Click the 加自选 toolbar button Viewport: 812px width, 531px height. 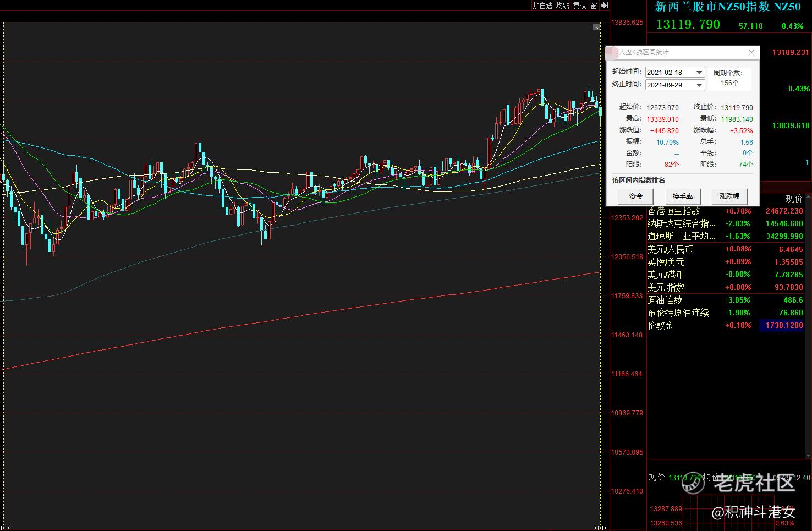pos(542,6)
